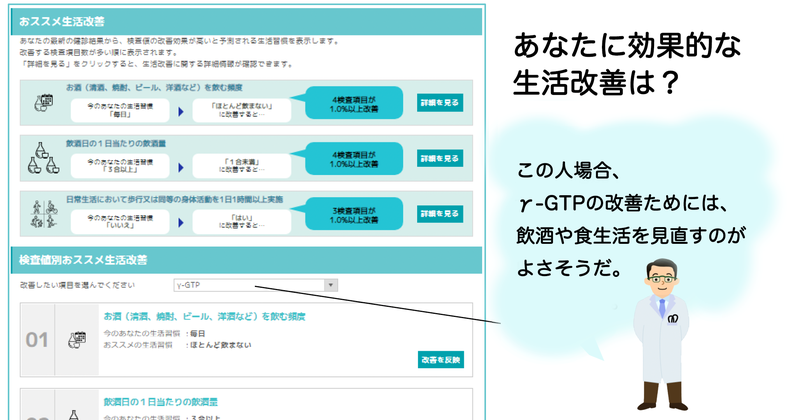
Task: Click 詳細を見る for drinking frequency
Action: point(440,103)
